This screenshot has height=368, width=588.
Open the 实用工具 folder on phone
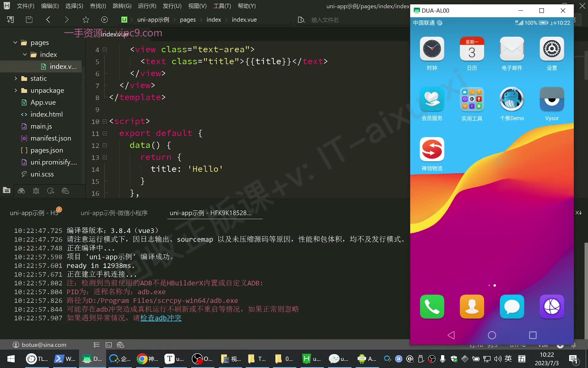pyautogui.click(x=472, y=99)
